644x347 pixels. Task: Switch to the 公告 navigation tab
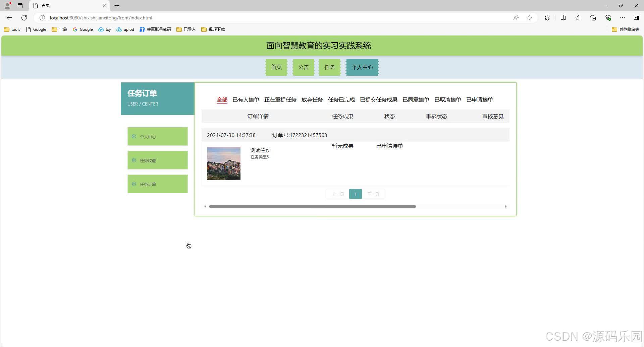303,67
